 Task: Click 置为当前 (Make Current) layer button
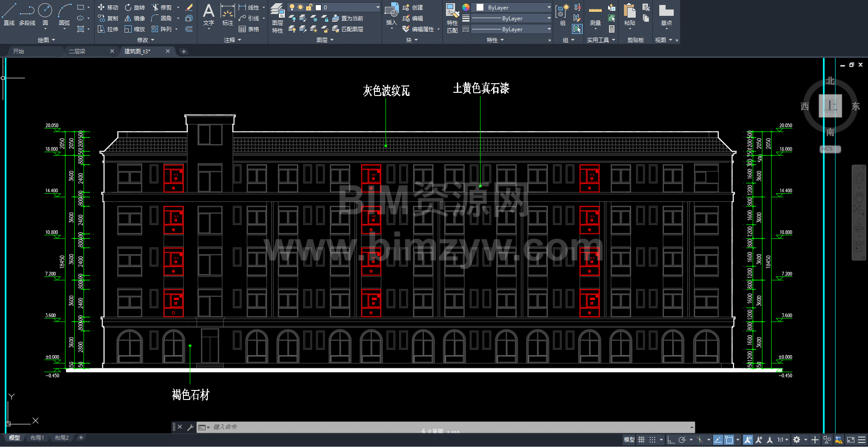(348, 19)
